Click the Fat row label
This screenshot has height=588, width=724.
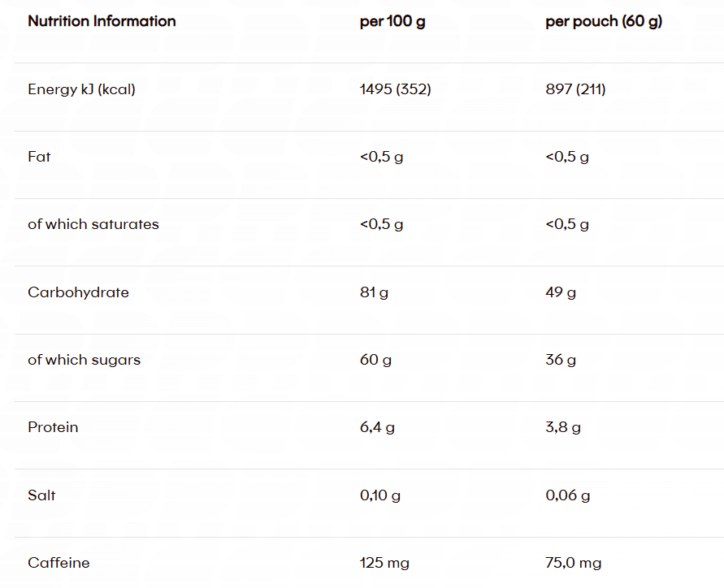coord(39,157)
